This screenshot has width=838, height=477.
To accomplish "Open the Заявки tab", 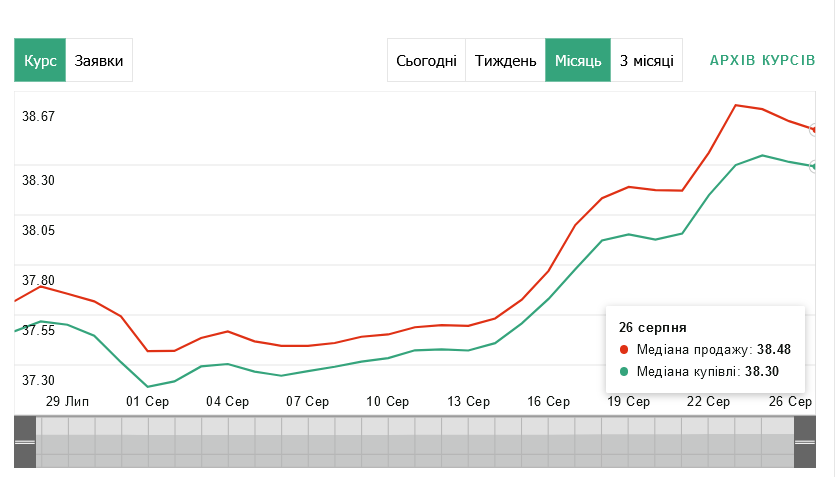I will (99, 61).
